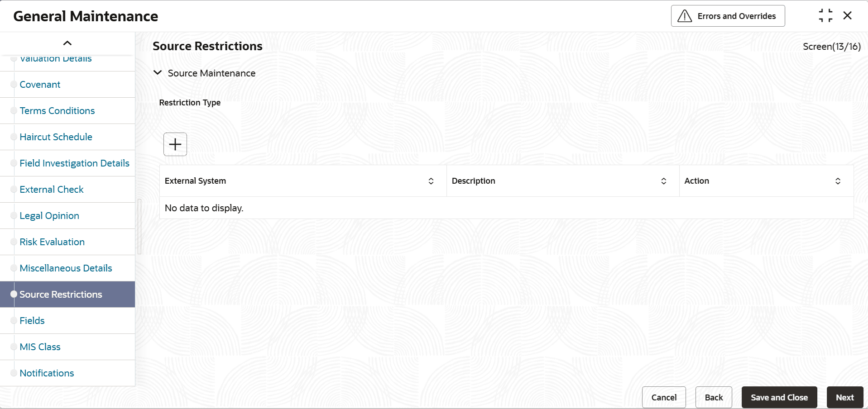Open Field Investigation Details step
The height and width of the screenshot is (409, 868).
coord(75,163)
